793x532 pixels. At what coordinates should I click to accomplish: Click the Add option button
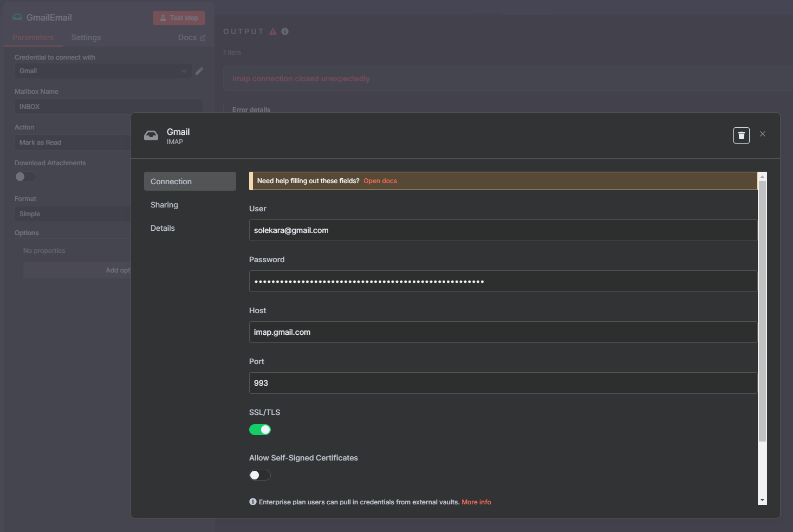pos(77,270)
